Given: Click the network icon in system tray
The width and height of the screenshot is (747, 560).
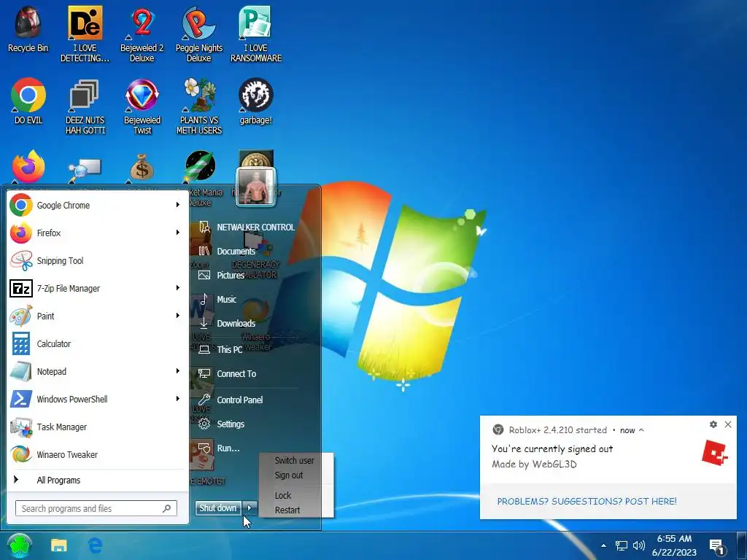Looking at the screenshot, I should click(622, 545).
